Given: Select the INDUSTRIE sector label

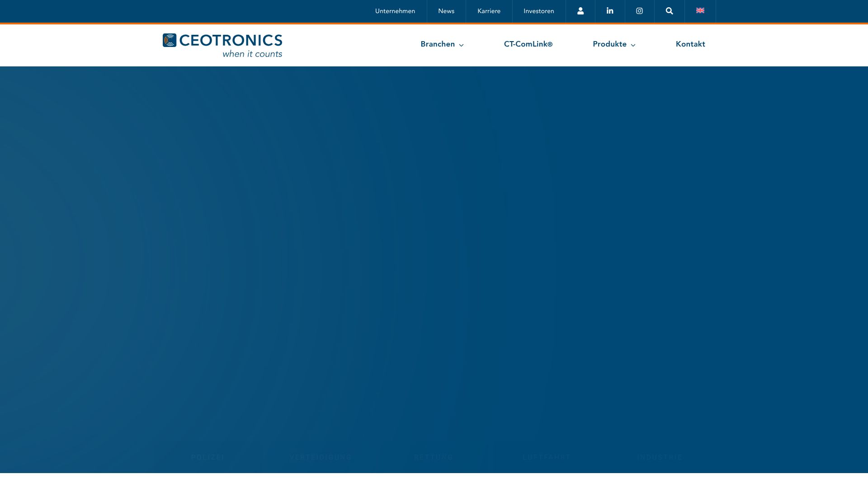Looking at the screenshot, I should (x=660, y=457).
